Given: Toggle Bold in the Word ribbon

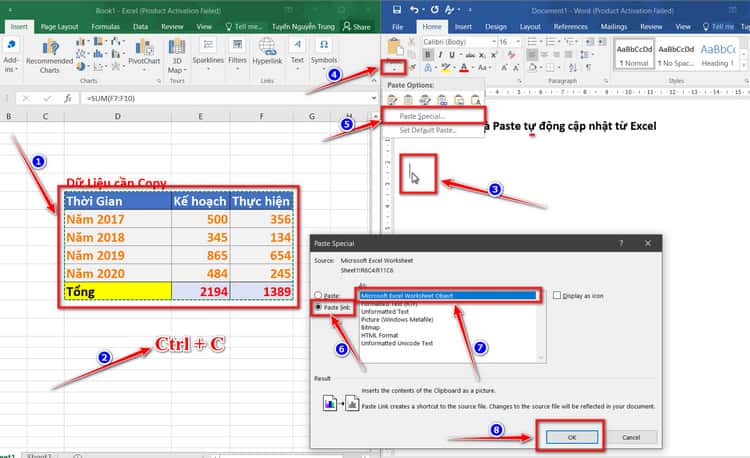Looking at the screenshot, I should coord(428,55).
